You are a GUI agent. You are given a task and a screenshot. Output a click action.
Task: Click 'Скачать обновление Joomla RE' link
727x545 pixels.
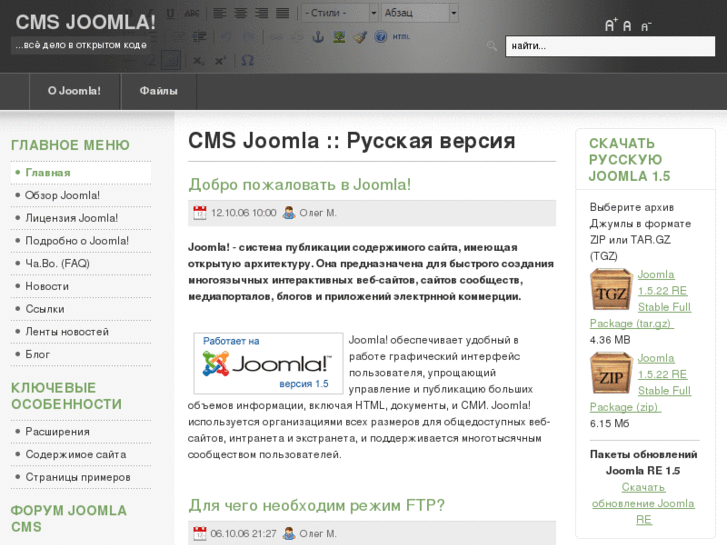click(643, 504)
